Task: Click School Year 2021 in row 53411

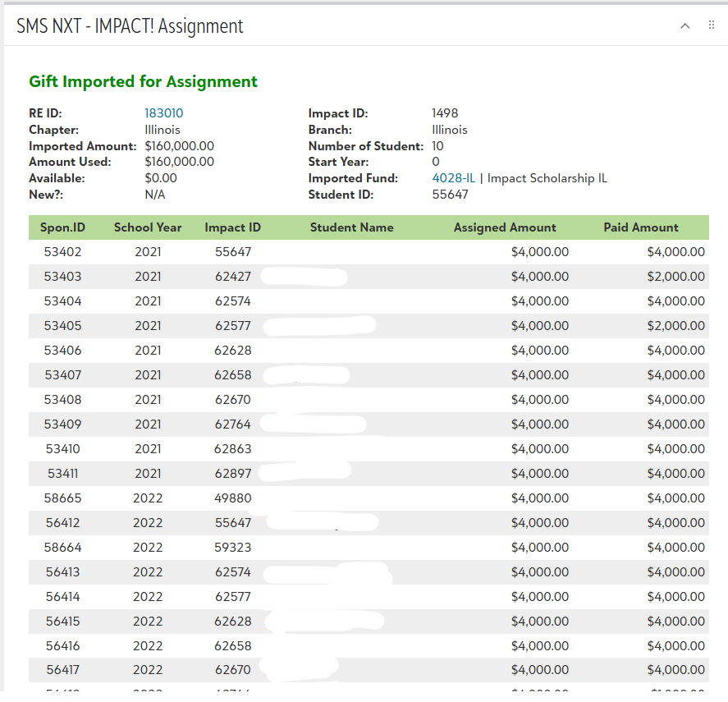Action: [x=148, y=474]
